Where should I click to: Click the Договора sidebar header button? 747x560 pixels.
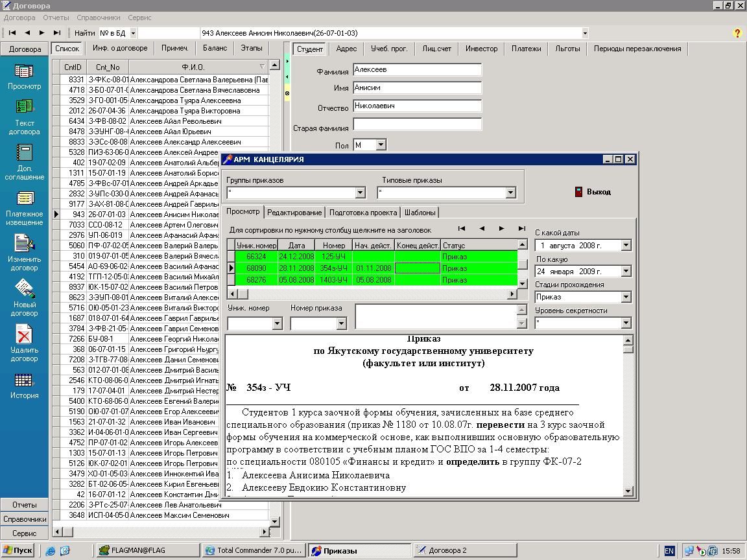click(x=24, y=49)
